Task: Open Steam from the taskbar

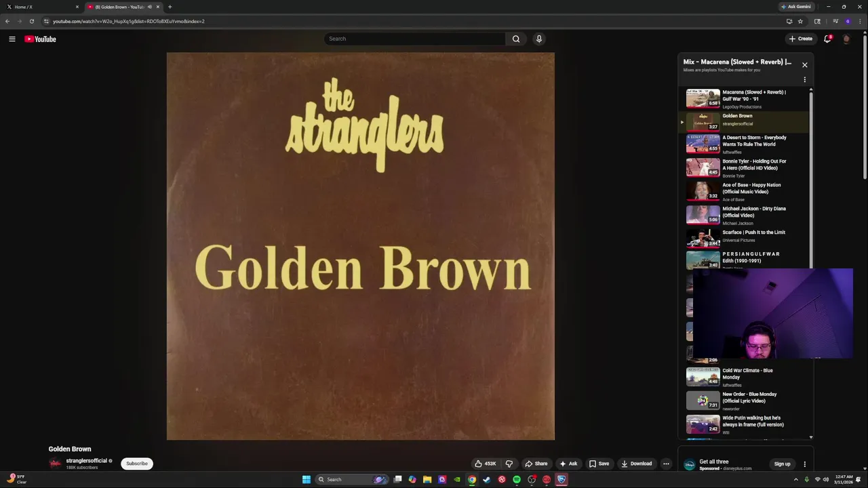Action: [x=486, y=479]
